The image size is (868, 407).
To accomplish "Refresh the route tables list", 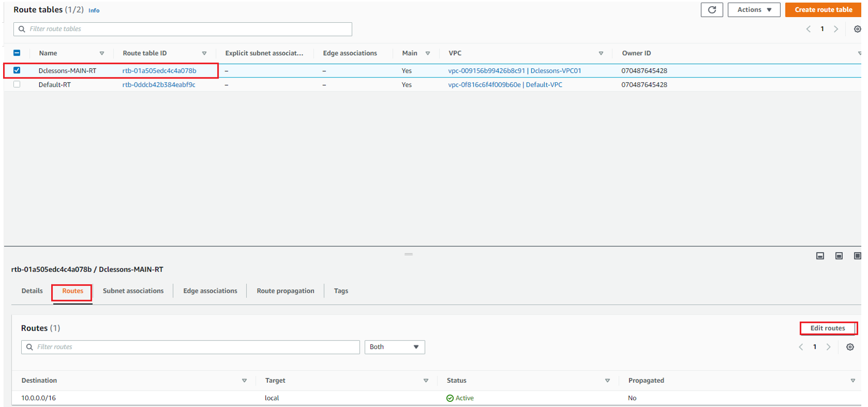I will tap(712, 10).
